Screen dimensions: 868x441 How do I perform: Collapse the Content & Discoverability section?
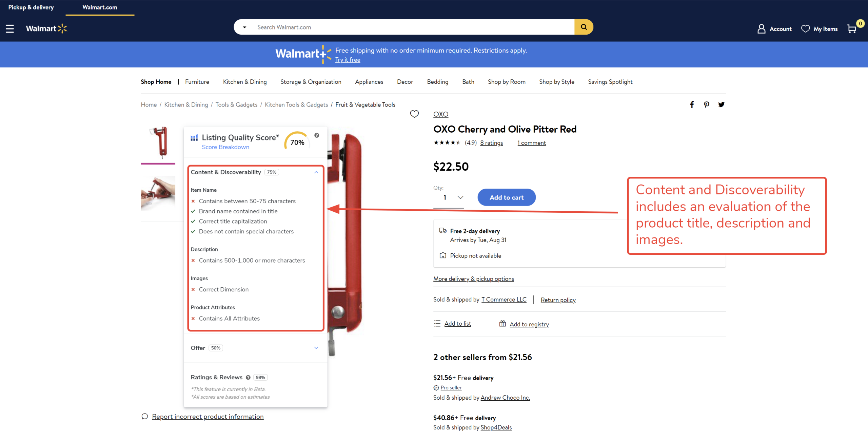click(316, 172)
